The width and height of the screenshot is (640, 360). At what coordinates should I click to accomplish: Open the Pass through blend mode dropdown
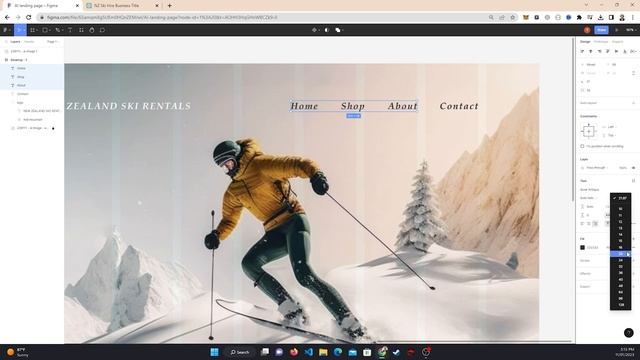(x=597, y=168)
